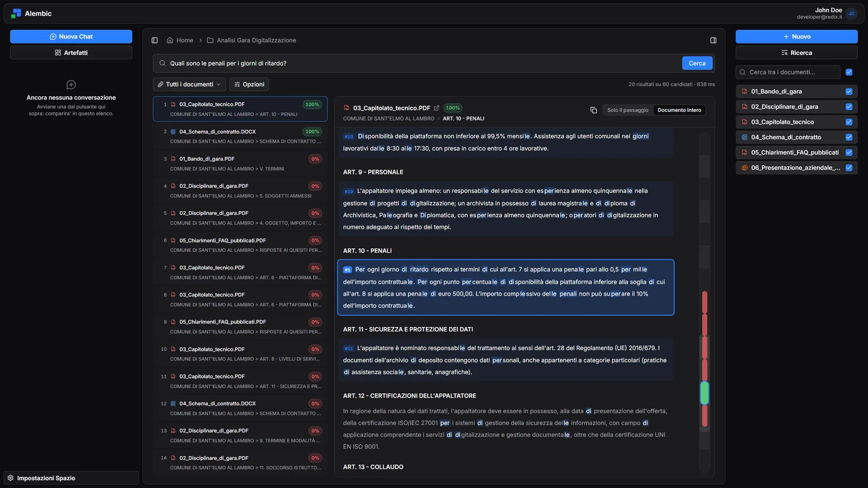The image size is (868, 488).
Task: Select the 04_Schema_di_contratto.DOCX second result
Action: click(x=240, y=136)
